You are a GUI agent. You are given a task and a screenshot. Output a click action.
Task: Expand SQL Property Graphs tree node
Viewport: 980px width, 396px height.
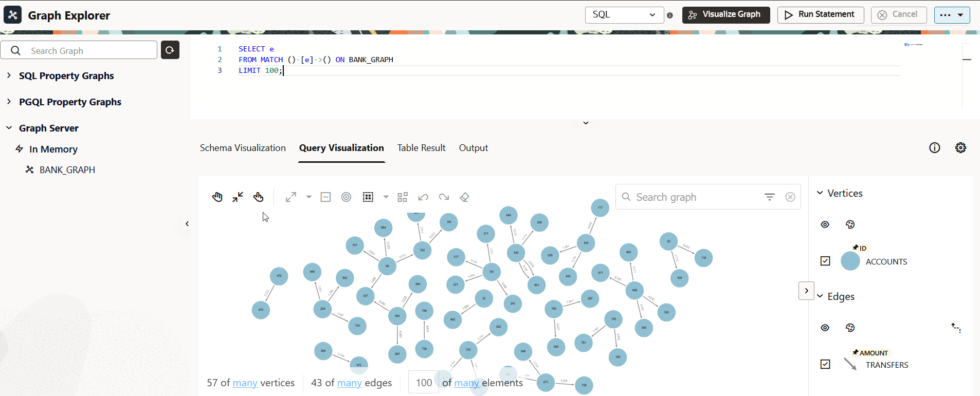tap(9, 76)
